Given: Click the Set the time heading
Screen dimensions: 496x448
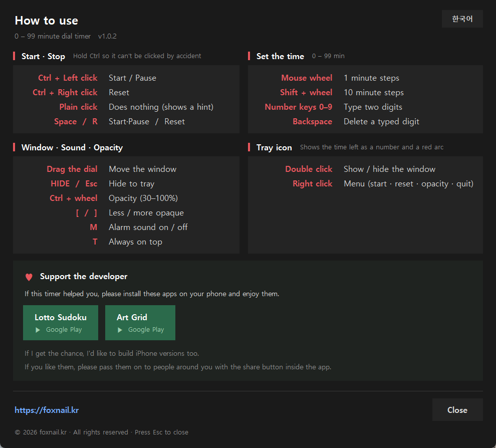Looking at the screenshot, I should click(x=280, y=56).
